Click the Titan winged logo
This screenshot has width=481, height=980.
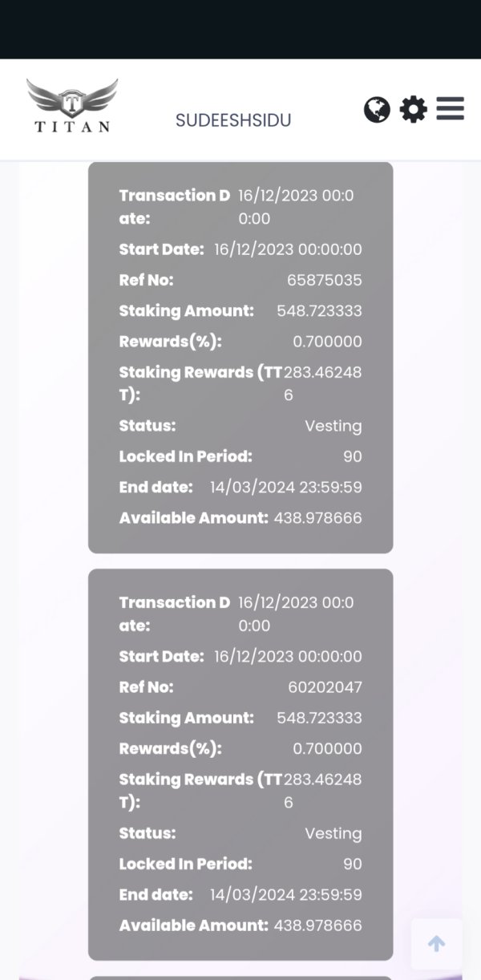pyautogui.click(x=72, y=105)
